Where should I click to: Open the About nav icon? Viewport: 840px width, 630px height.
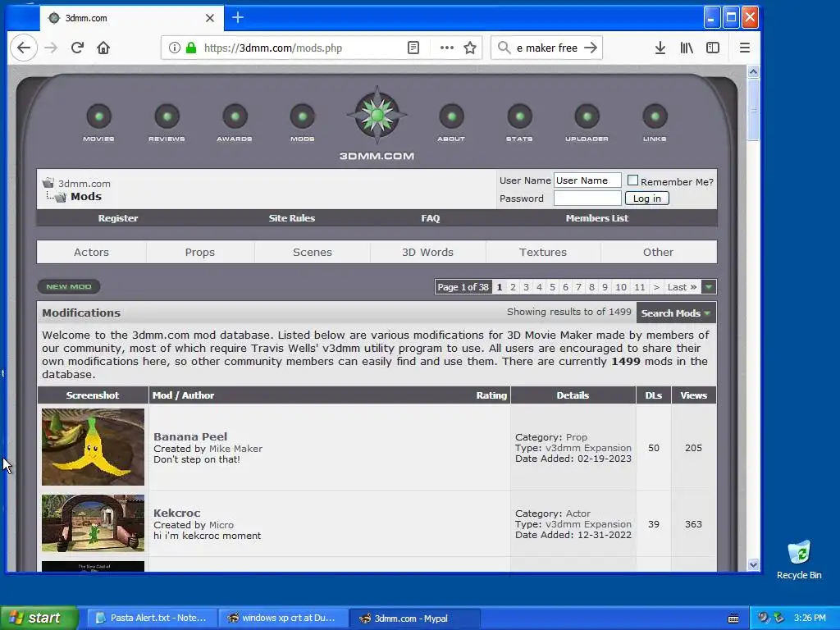coord(452,116)
